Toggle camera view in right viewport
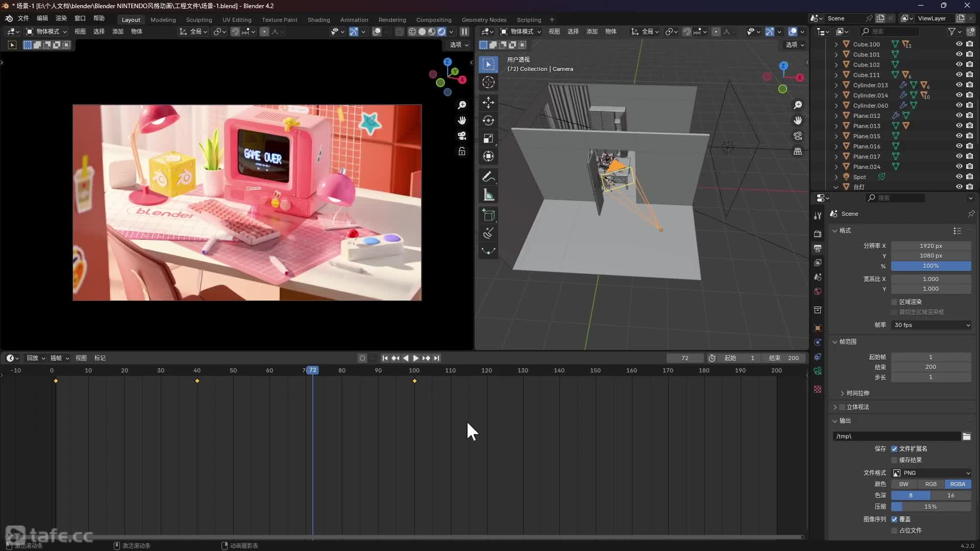The width and height of the screenshot is (980, 551). tap(798, 136)
